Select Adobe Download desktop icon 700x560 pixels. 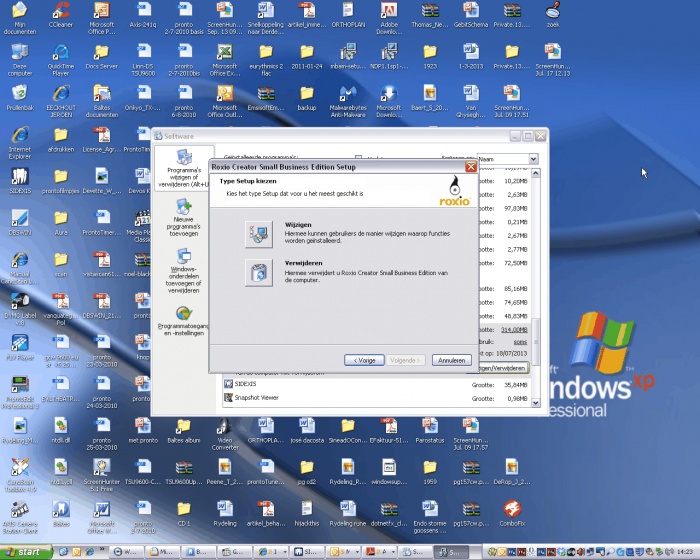pyautogui.click(x=389, y=18)
